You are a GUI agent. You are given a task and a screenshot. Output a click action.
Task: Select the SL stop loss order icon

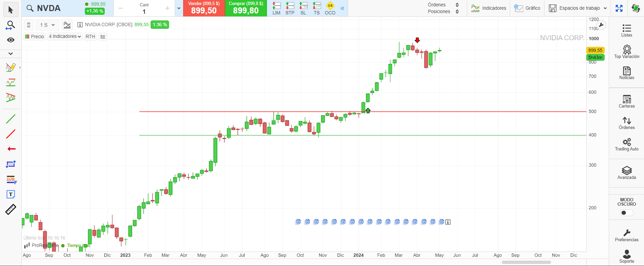[x=303, y=8]
